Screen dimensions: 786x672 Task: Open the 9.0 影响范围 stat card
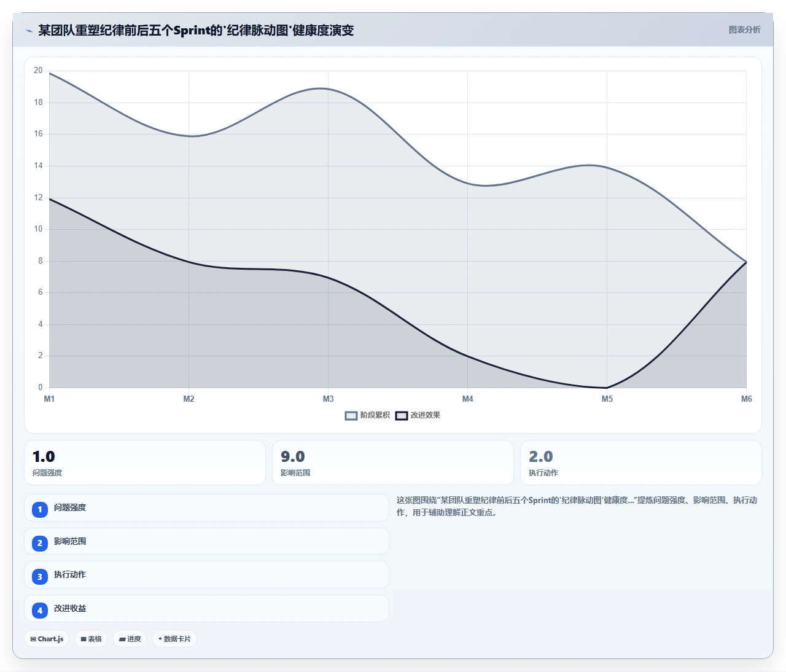coord(393,463)
